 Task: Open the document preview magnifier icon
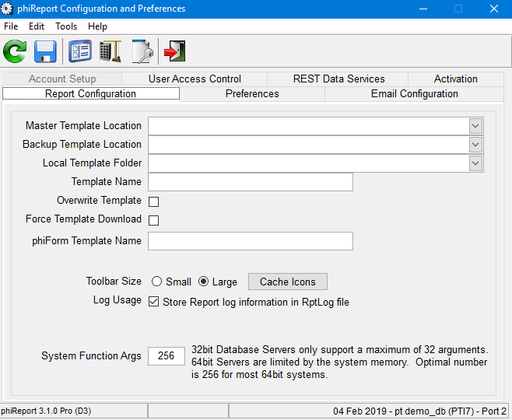click(x=142, y=51)
